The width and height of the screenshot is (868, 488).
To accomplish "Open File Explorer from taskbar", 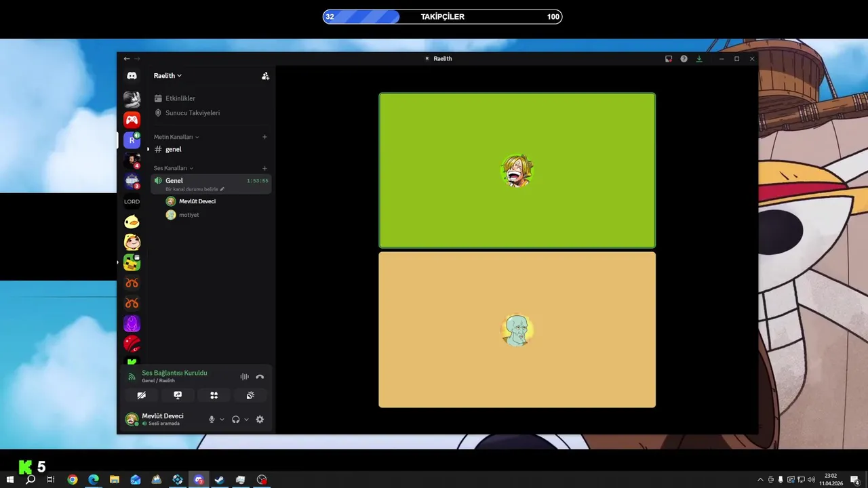I will [x=115, y=480].
